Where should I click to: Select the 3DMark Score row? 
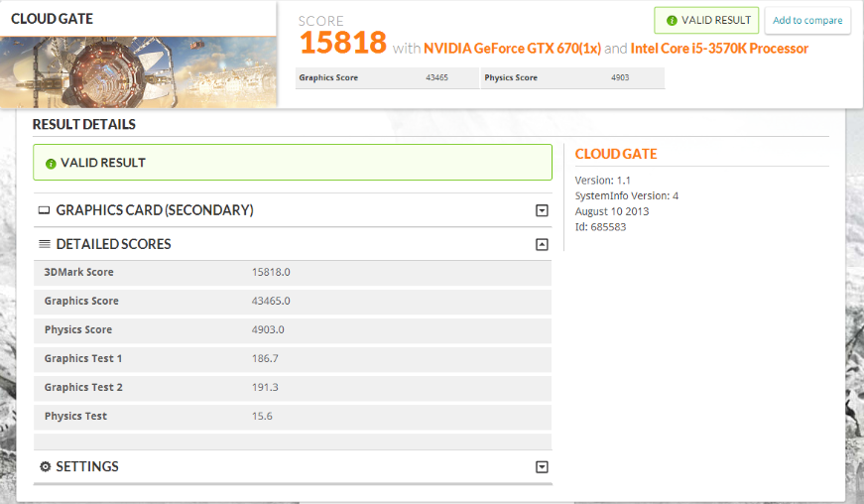point(292,272)
